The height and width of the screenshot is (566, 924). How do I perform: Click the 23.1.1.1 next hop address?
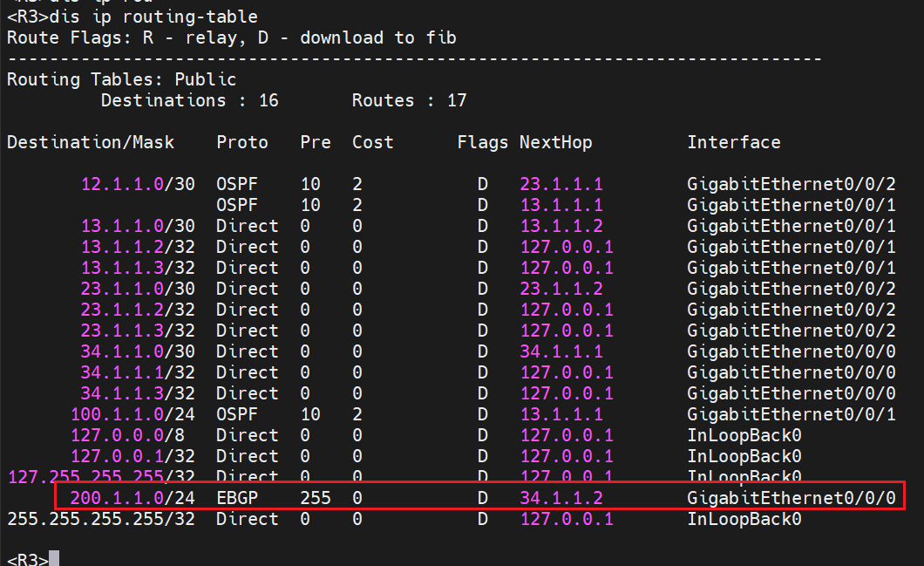(561, 184)
